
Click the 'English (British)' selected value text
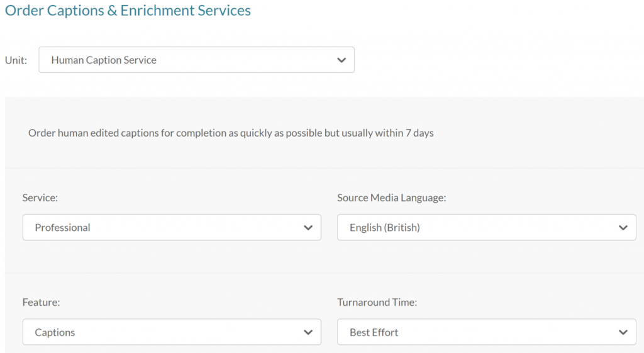(x=385, y=228)
